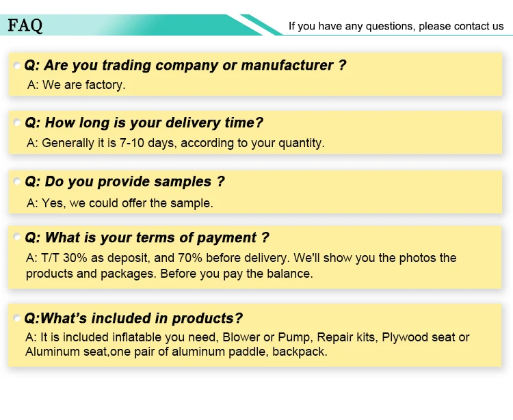Open the 'What's included in products' question

(133, 318)
